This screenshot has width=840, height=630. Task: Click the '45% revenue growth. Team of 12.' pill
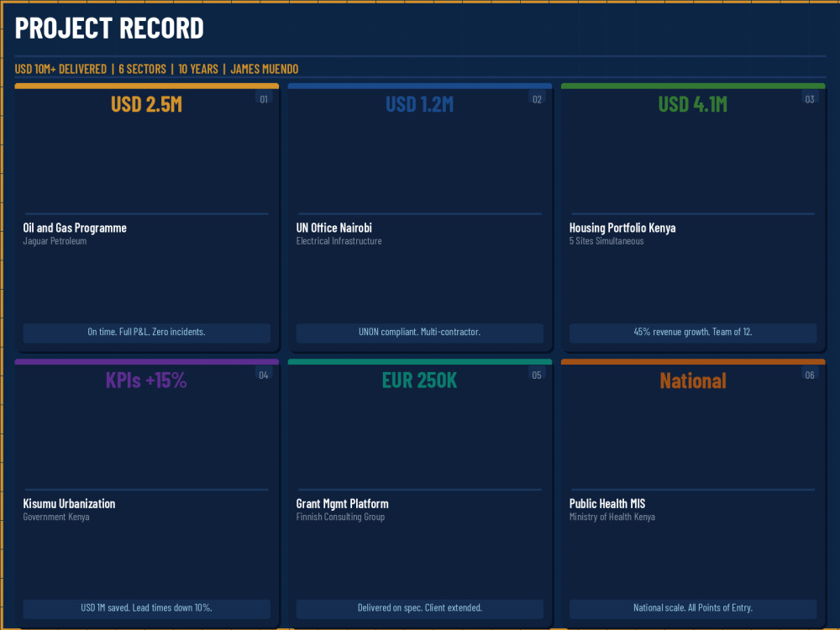point(693,333)
